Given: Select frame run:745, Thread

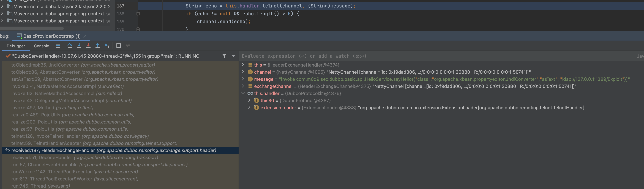Looking at the screenshot, I should tap(120, 186).
